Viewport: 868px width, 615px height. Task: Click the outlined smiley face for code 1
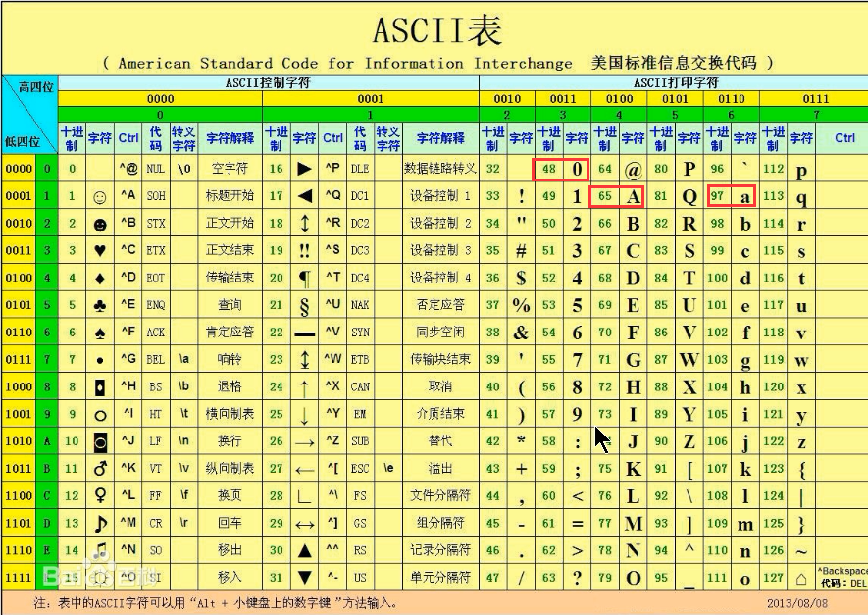point(100,196)
